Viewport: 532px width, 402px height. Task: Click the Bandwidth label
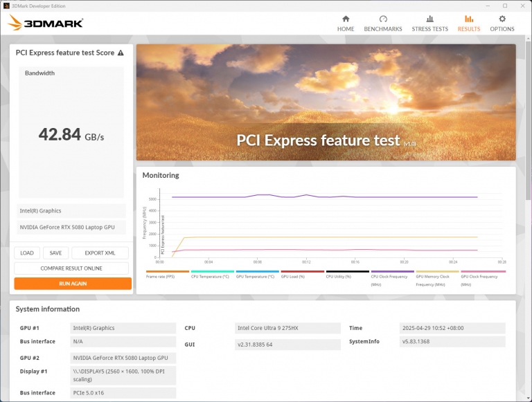(x=39, y=73)
